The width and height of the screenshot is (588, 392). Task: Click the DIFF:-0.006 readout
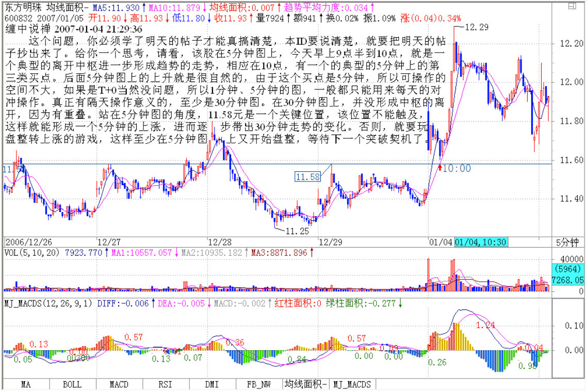pyautogui.click(x=123, y=303)
